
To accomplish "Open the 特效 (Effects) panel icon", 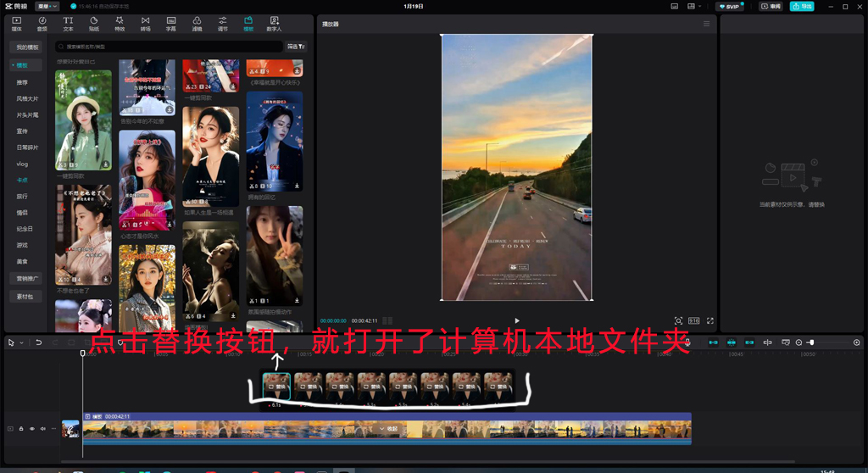I will 120,23.
